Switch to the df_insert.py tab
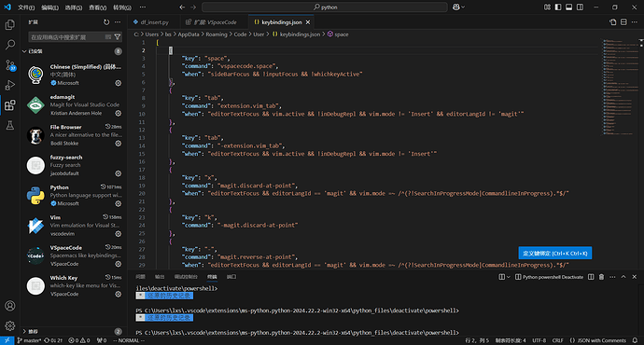This screenshot has height=345, width=644. pyautogui.click(x=154, y=22)
